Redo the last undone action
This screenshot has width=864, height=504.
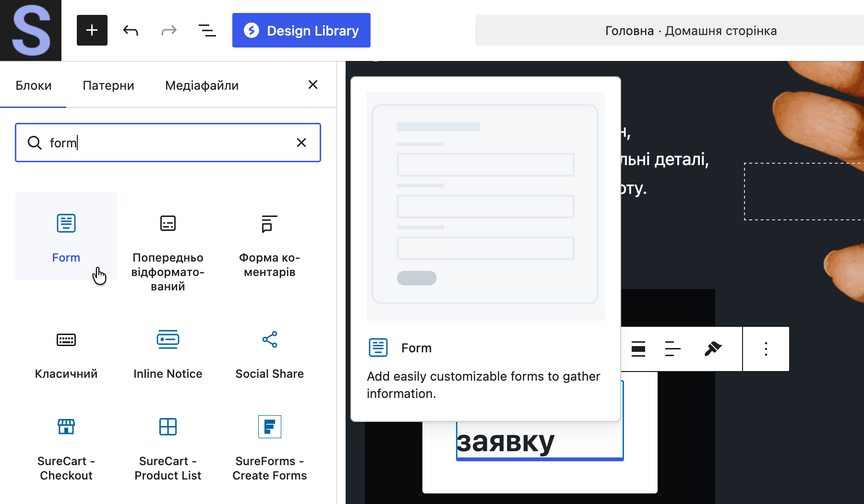click(169, 30)
